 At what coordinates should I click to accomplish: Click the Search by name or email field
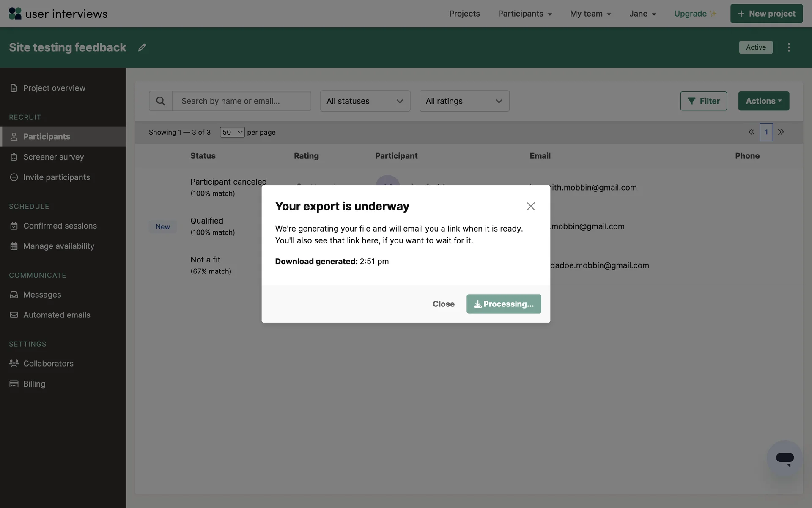point(241,101)
